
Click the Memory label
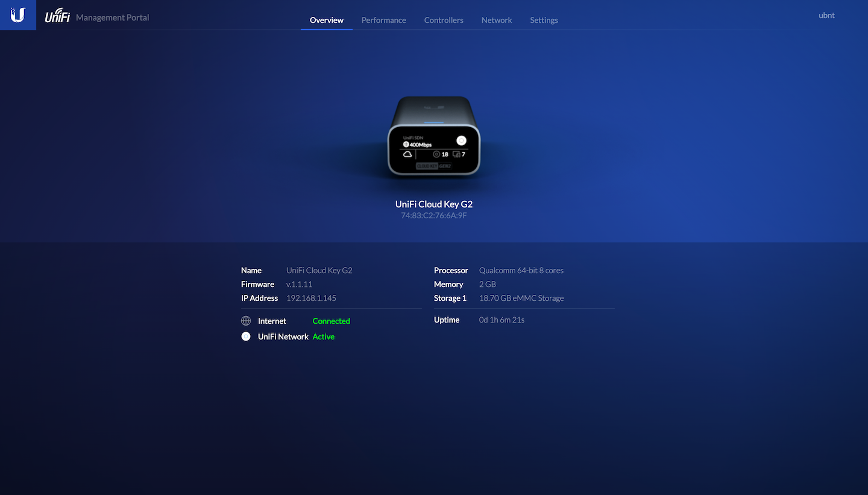pyautogui.click(x=448, y=284)
